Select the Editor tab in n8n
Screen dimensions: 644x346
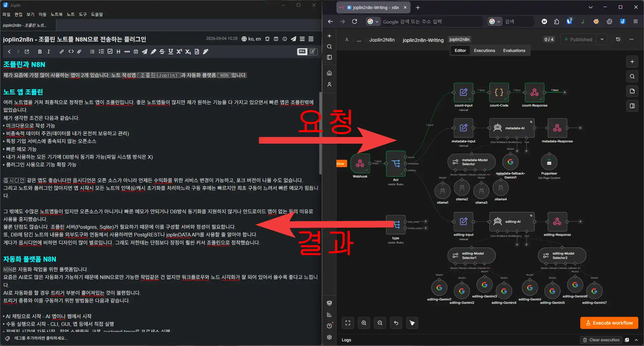[x=460, y=51]
